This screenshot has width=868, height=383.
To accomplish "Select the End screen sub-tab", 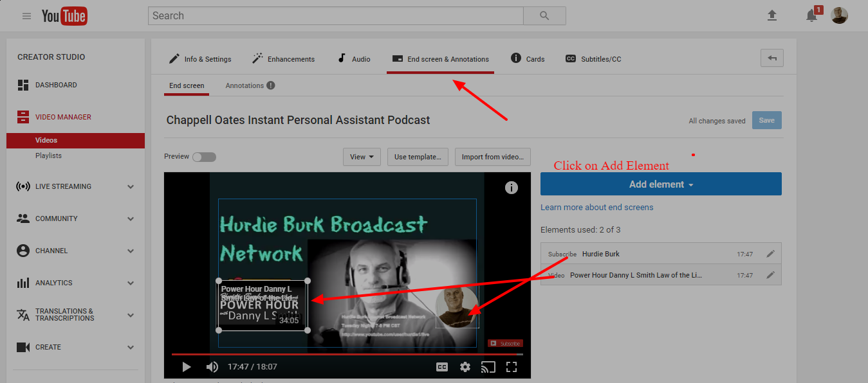I will tap(187, 85).
